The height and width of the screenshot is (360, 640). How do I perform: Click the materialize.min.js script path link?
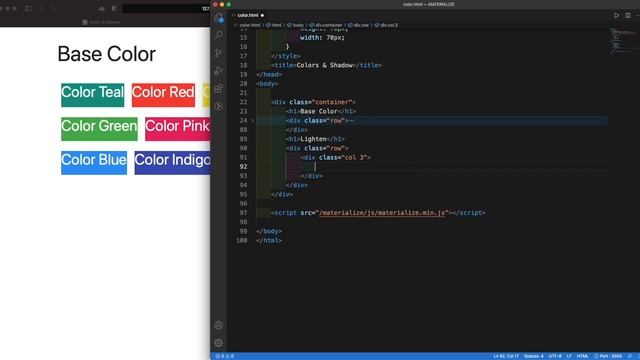(x=382, y=213)
